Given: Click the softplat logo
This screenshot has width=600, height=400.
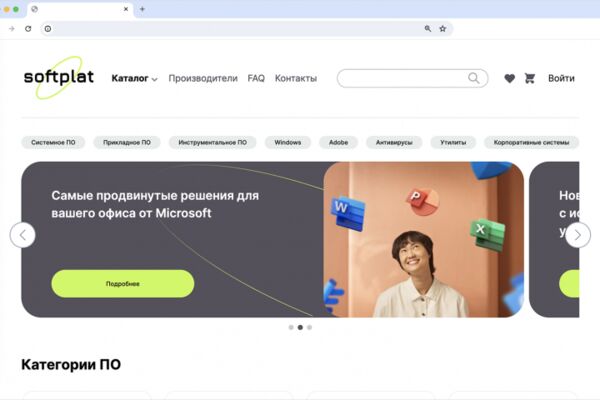Looking at the screenshot, I should tap(59, 77).
